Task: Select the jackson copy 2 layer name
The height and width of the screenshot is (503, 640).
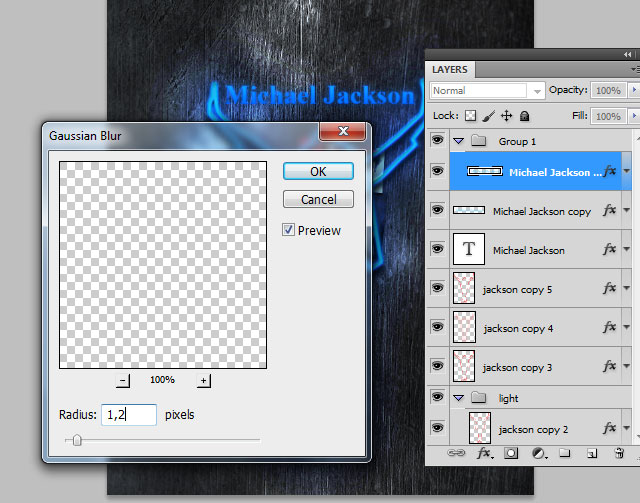Action: coord(533,429)
